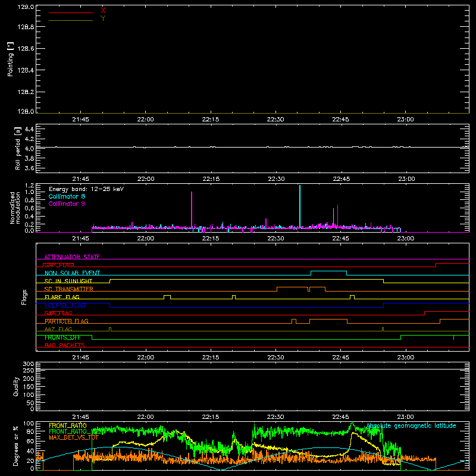Click the raised NON_SOLAR_EVENT cyan step

pyautogui.click(x=329, y=271)
